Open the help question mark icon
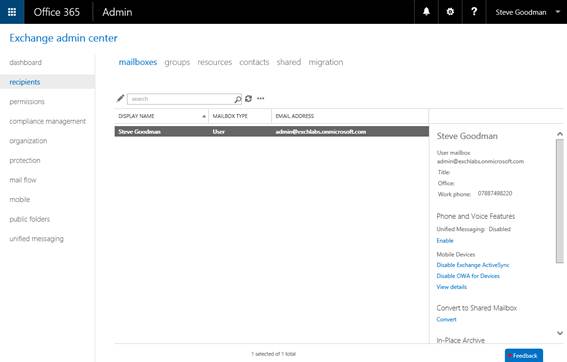 (x=474, y=12)
